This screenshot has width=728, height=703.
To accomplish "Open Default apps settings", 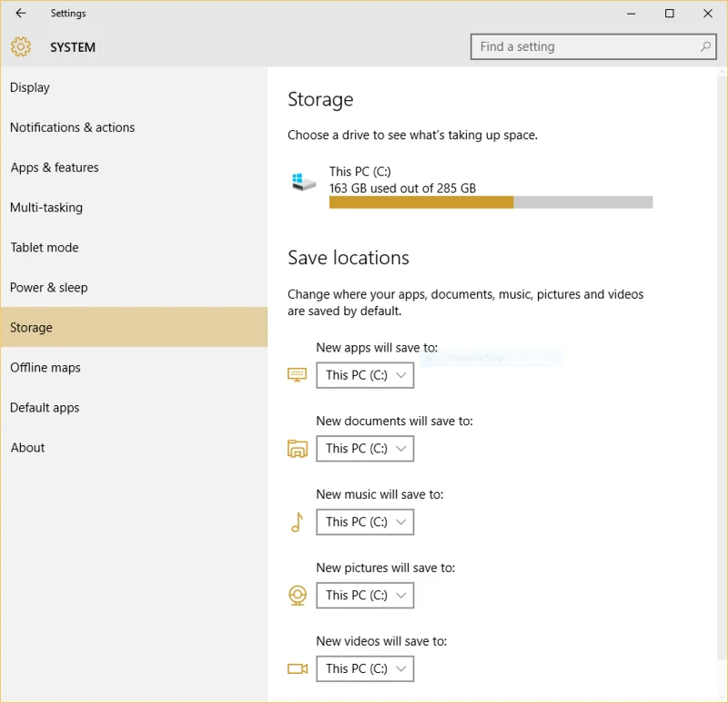I will 134,407.
